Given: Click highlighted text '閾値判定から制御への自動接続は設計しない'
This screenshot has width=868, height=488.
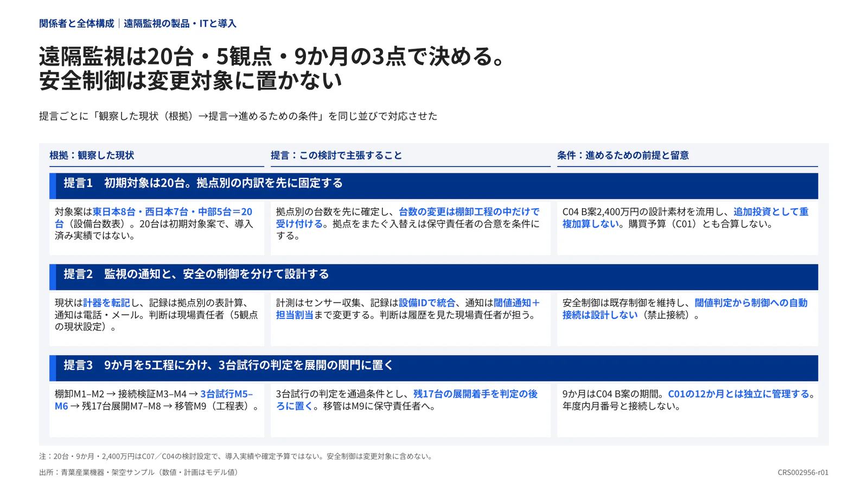Looking at the screenshot, I should coord(685,309).
